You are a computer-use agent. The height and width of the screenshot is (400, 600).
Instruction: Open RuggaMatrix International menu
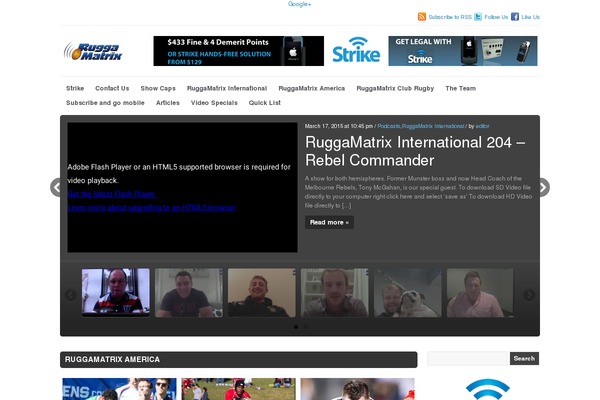(x=227, y=88)
